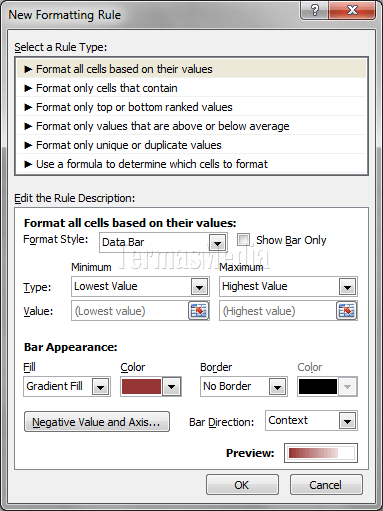
Task: Expand the No Border dropdown
Action: pyautogui.click(x=277, y=387)
